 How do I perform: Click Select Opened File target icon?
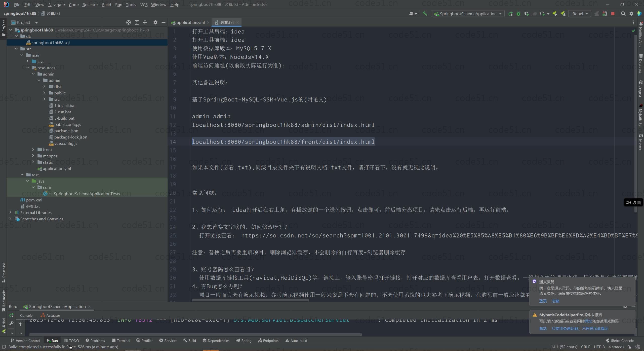point(129,22)
